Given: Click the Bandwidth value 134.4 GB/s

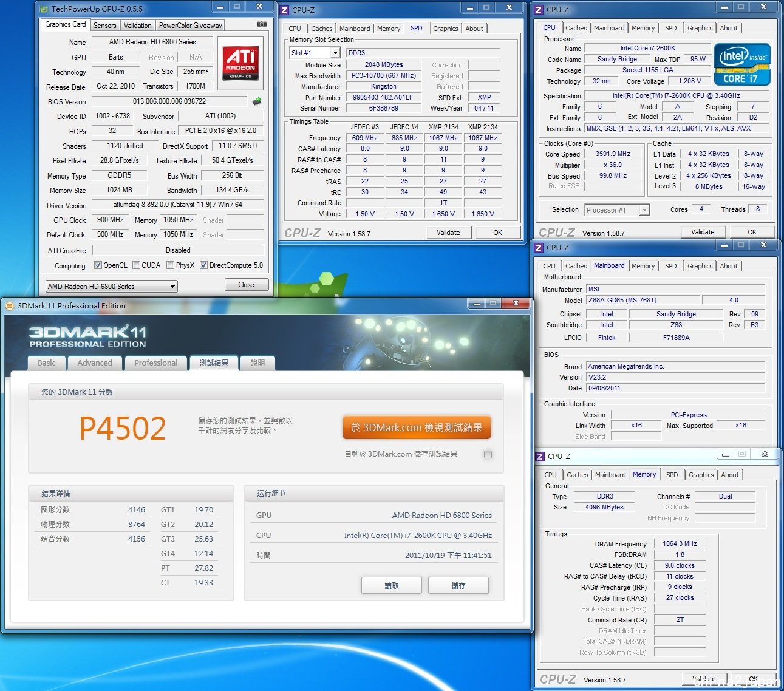Looking at the screenshot, I should [233, 190].
